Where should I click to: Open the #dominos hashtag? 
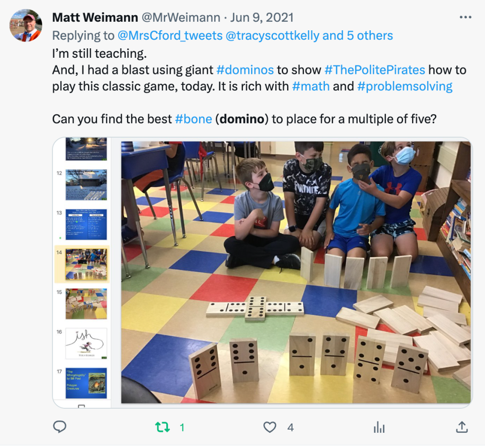pyautogui.click(x=245, y=70)
